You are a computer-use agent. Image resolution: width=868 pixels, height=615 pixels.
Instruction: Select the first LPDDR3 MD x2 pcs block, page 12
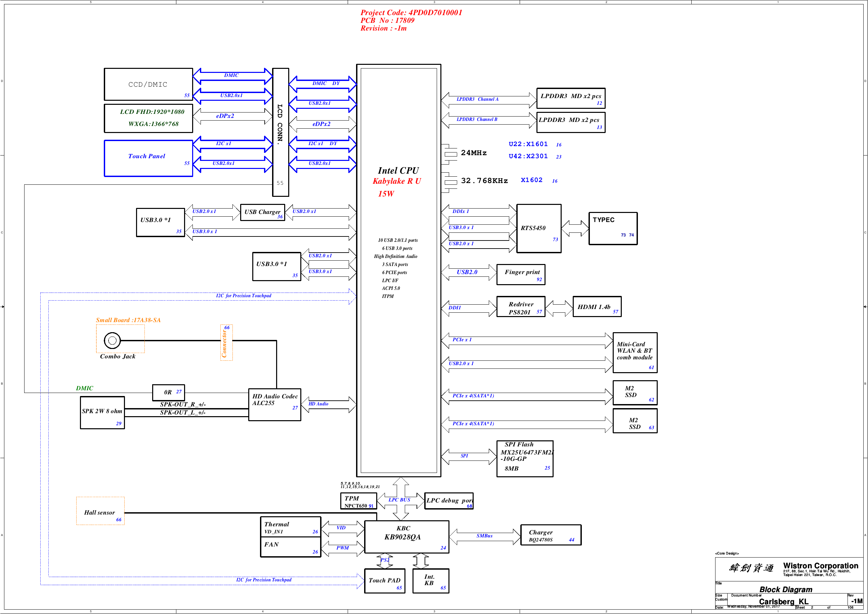570,98
